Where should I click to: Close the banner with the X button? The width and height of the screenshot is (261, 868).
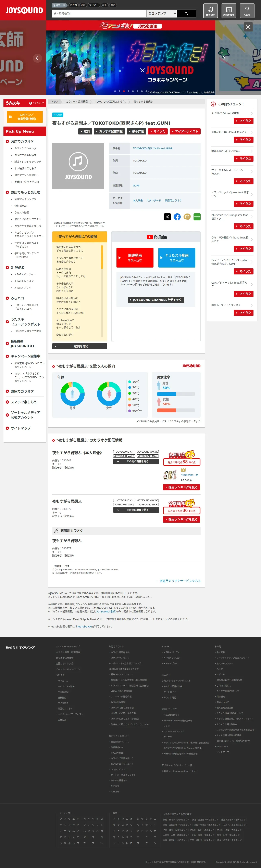tap(248, 27)
